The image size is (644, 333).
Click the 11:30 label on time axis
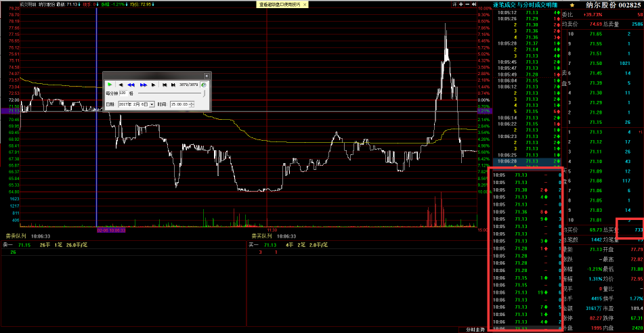click(x=272, y=230)
